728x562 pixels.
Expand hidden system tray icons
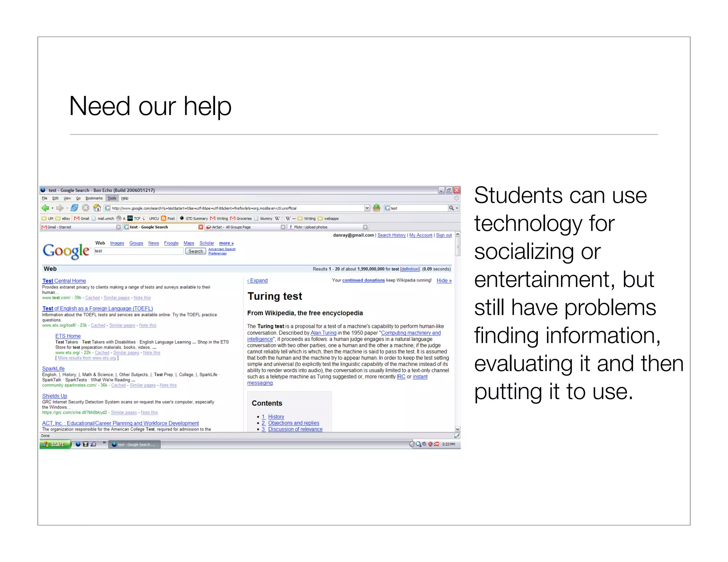412,444
